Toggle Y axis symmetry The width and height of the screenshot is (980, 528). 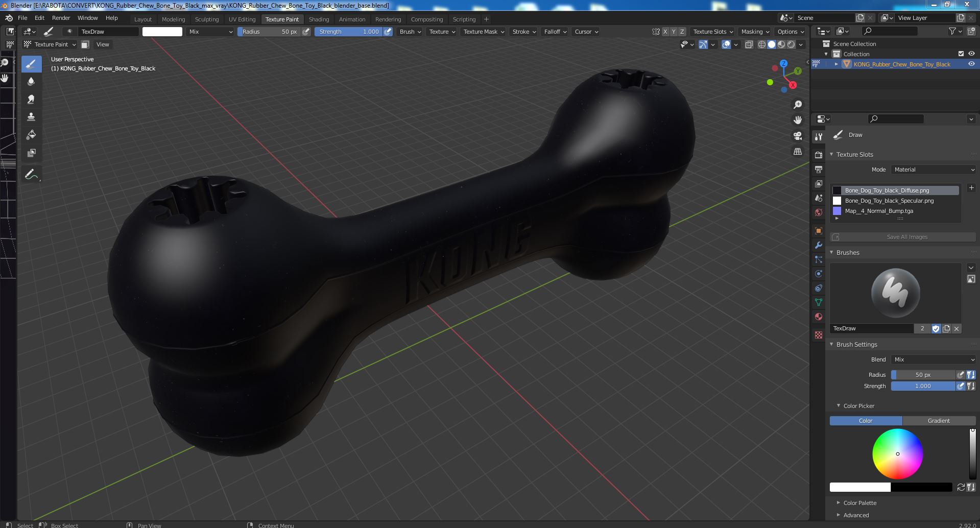click(674, 32)
